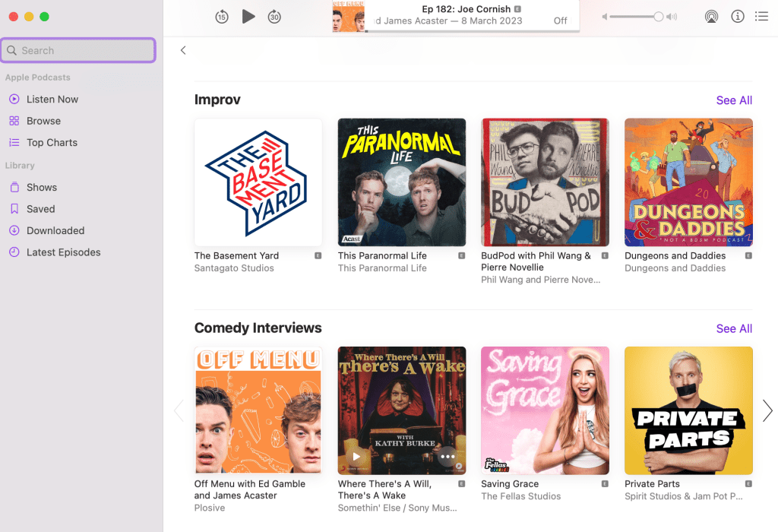Viewport: 778px width, 532px height.
Task: Play the Where There's A Will episode
Action: [x=356, y=457]
